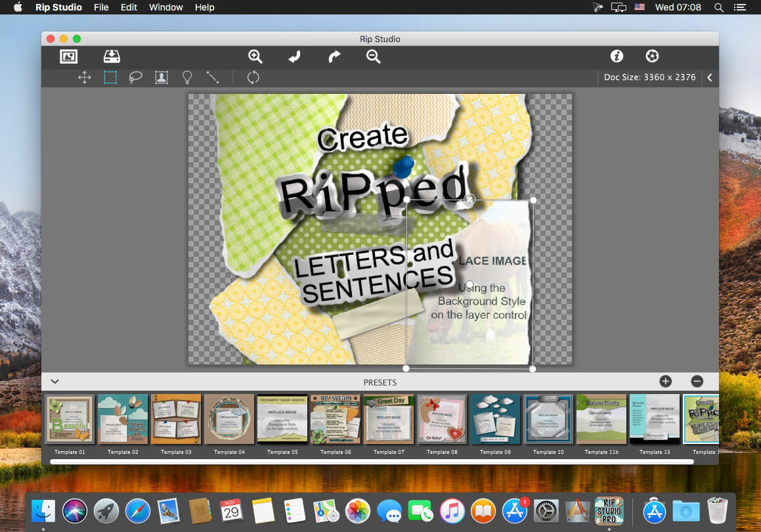Open the Window menu
This screenshot has width=761, height=532.
click(x=166, y=7)
